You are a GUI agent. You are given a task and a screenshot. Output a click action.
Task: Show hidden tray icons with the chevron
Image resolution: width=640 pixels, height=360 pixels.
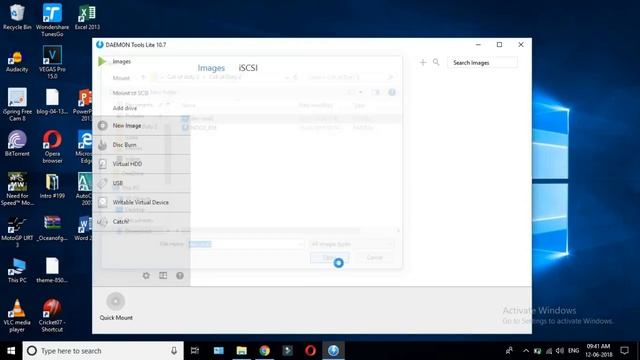[526, 351]
